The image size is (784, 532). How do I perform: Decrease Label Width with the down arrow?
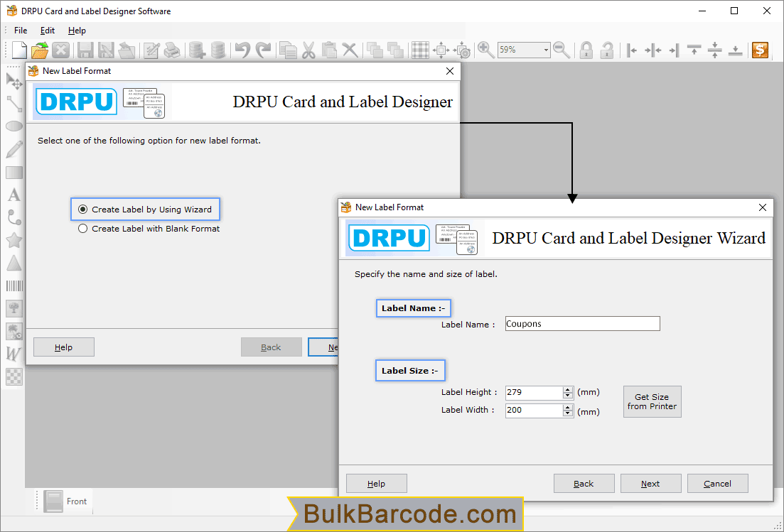(567, 413)
